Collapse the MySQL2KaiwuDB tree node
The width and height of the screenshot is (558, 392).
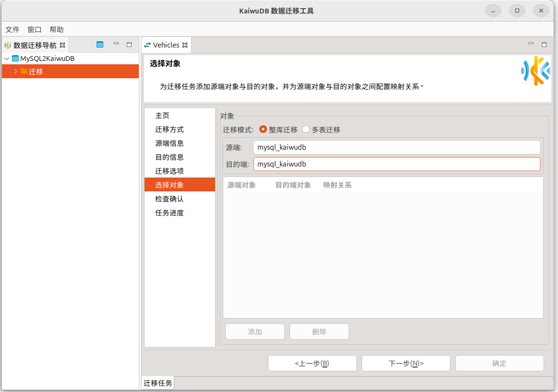7,59
